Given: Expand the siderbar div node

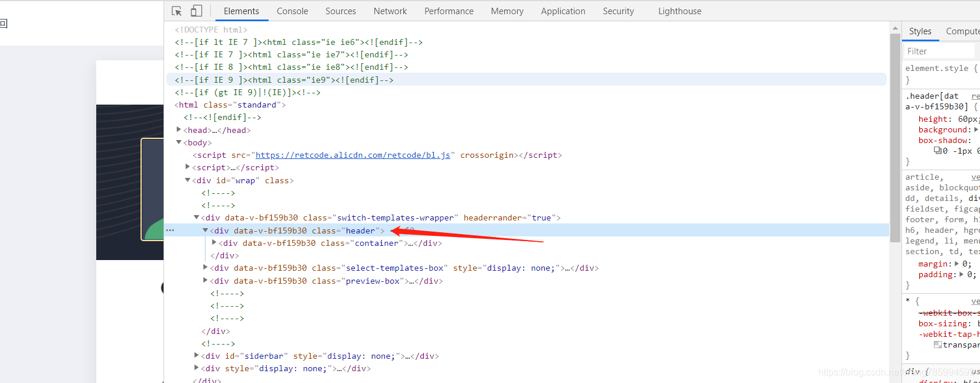Looking at the screenshot, I should [197, 356].
